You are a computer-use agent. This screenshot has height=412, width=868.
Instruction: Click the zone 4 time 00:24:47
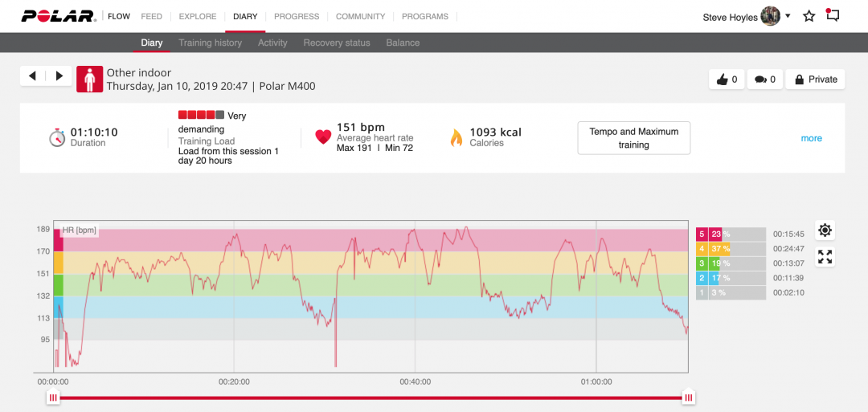[788, 249]
